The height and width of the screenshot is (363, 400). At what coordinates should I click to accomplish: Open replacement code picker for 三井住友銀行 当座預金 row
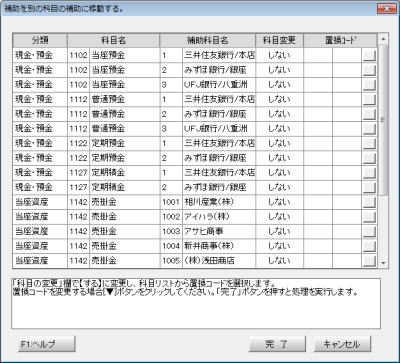[x=369, y=55]
